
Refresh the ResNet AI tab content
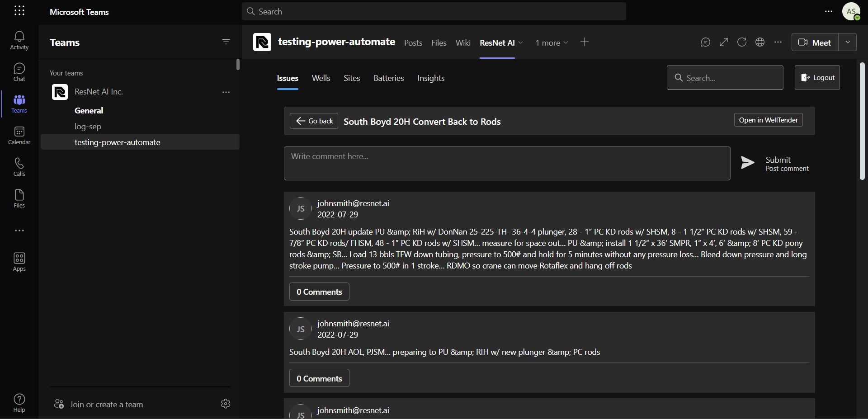click(x=742, y=42)
